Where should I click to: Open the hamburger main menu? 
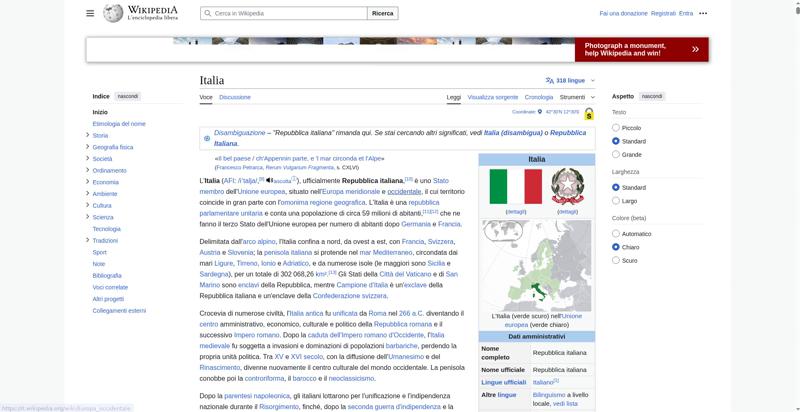90,13
